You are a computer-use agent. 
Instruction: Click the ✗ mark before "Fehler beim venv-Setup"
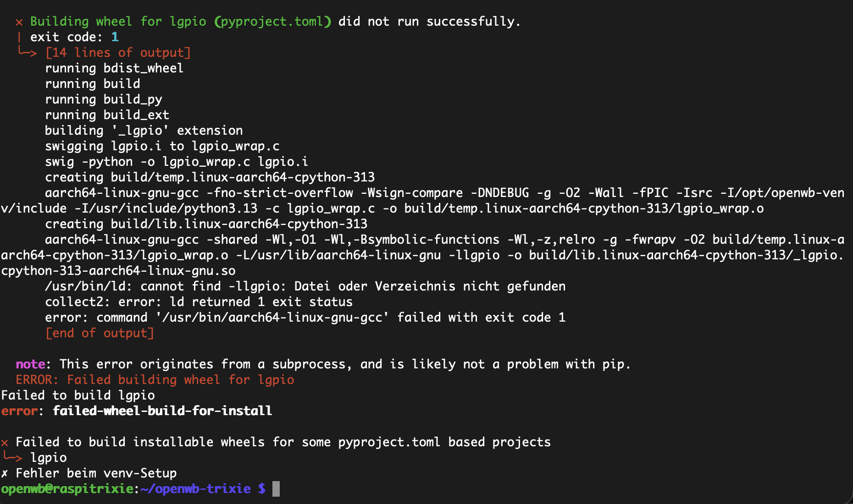pos(5,473)
